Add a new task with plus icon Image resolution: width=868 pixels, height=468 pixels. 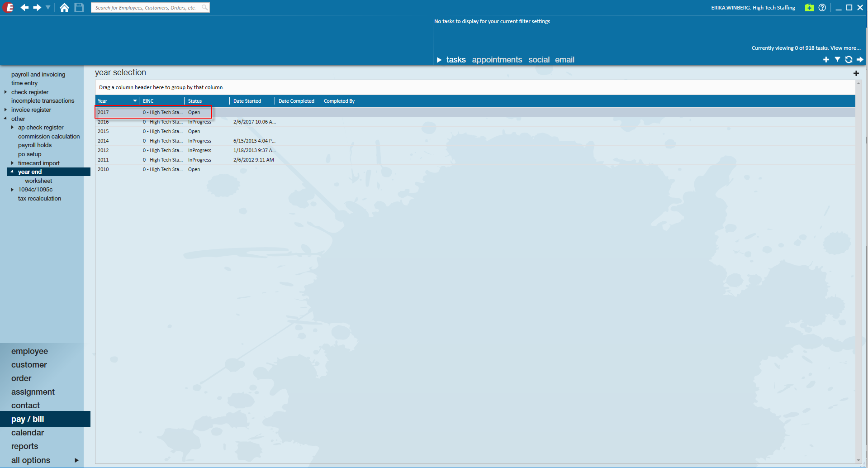826,60
